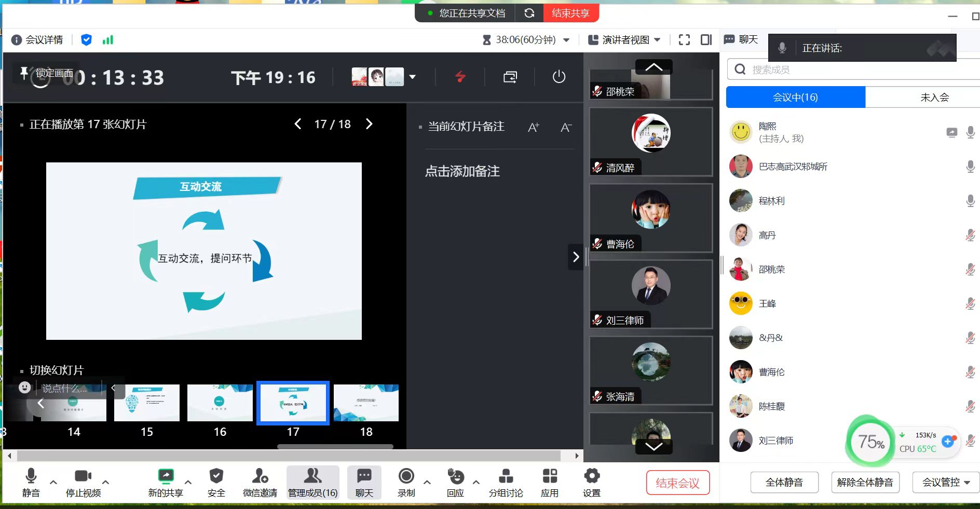Screen dimensions: 980x509
Task: Click the red laser pointer icon
Action: coord(460,77)
